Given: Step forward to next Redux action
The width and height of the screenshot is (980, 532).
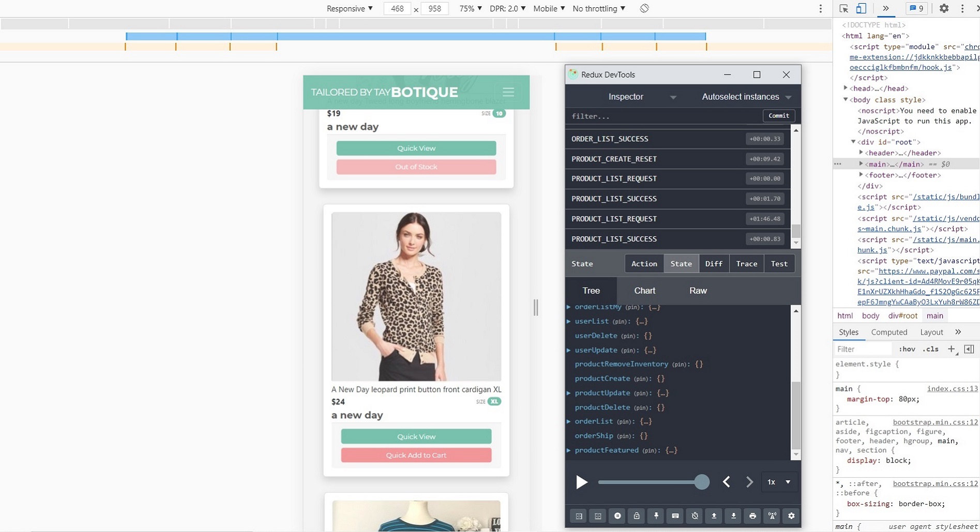Looking at the screenshot, I should click(x=749, y=482).
